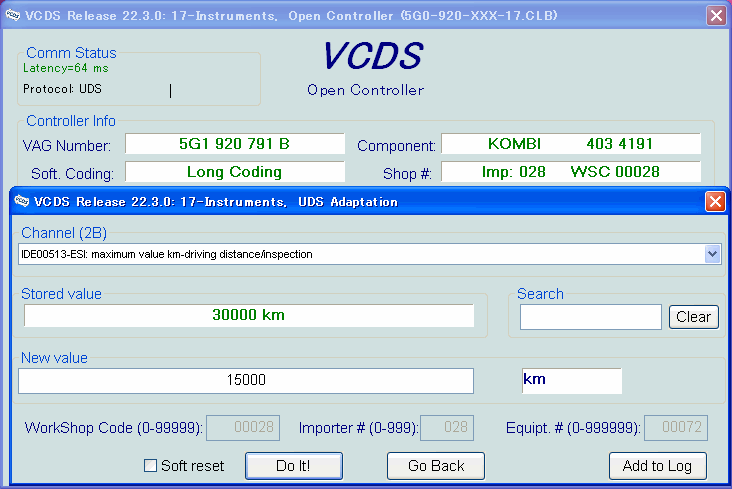Click the Stored value field showing 30000 km
Screen dimensions: 732x489
point(249,315)
